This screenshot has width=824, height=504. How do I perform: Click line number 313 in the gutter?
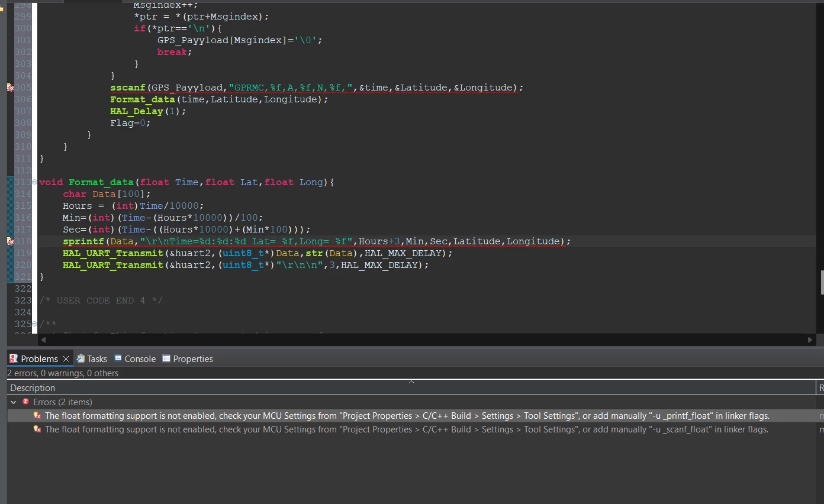[x=22, y=182]
